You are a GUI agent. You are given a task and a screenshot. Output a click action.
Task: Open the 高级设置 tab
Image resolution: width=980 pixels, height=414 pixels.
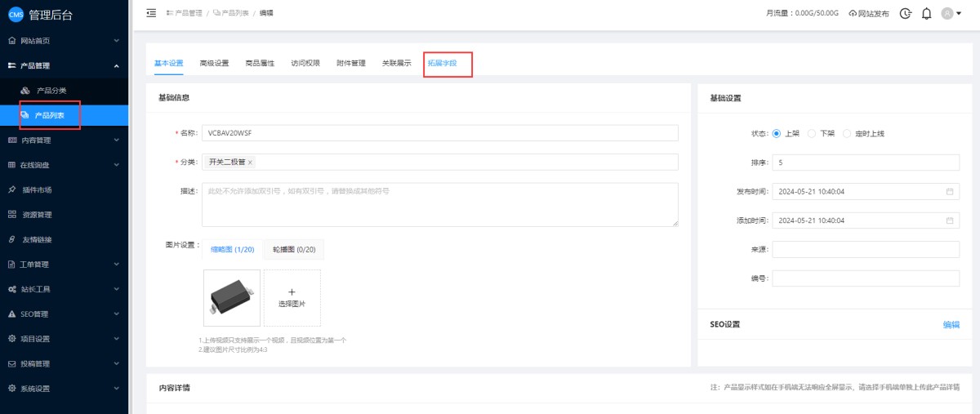coord(214,63)
